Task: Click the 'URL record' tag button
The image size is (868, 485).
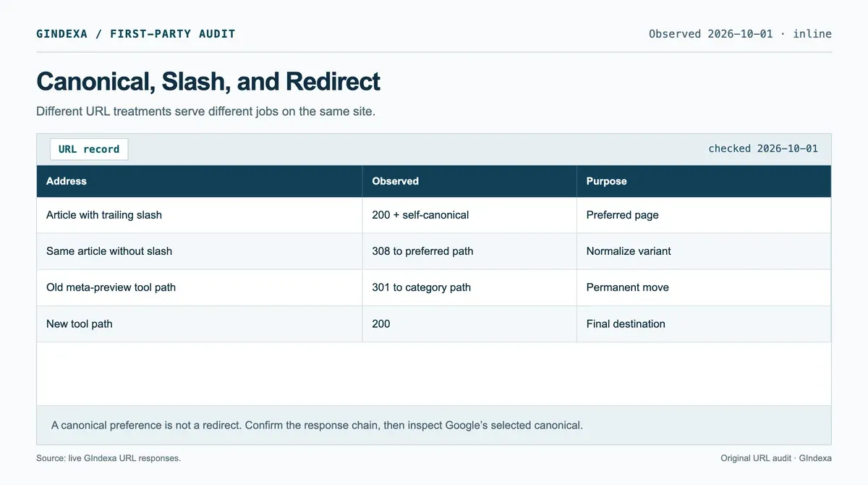Action: [x=89, y=149]
